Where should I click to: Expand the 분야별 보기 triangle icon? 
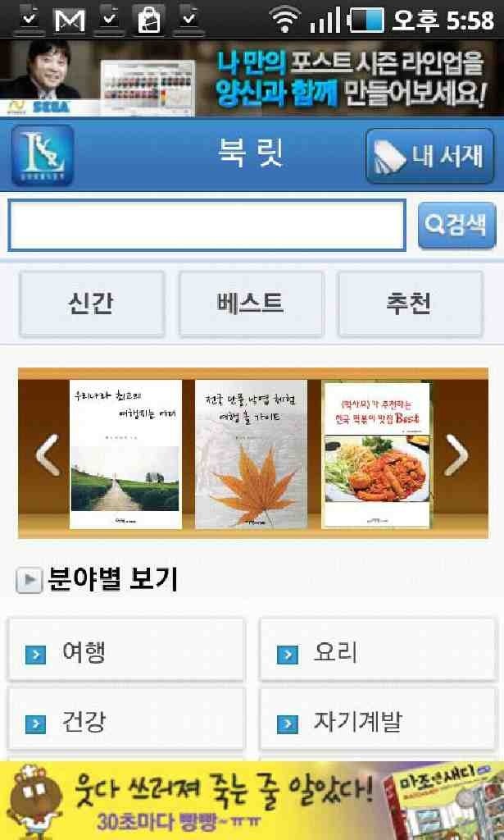[29, 580]
